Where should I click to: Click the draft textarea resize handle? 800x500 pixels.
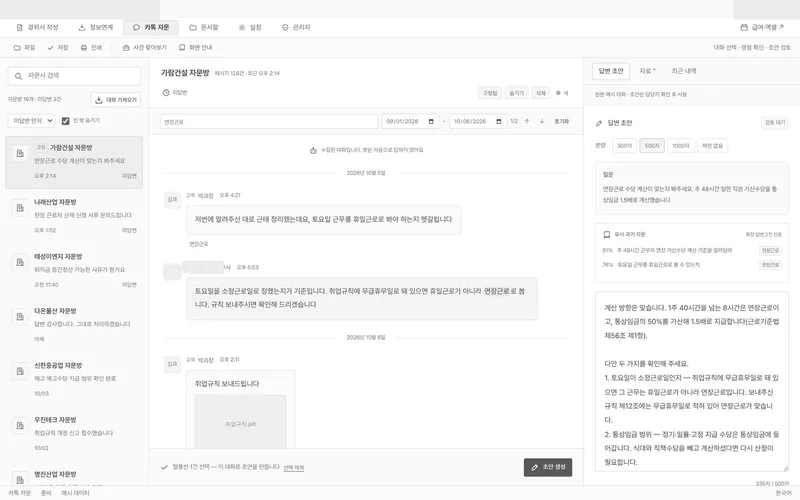pyautogui.click(x=785, y=468)
